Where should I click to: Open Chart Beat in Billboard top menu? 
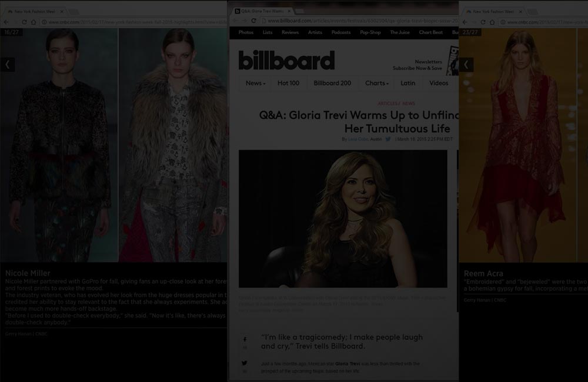coord(431,32)
